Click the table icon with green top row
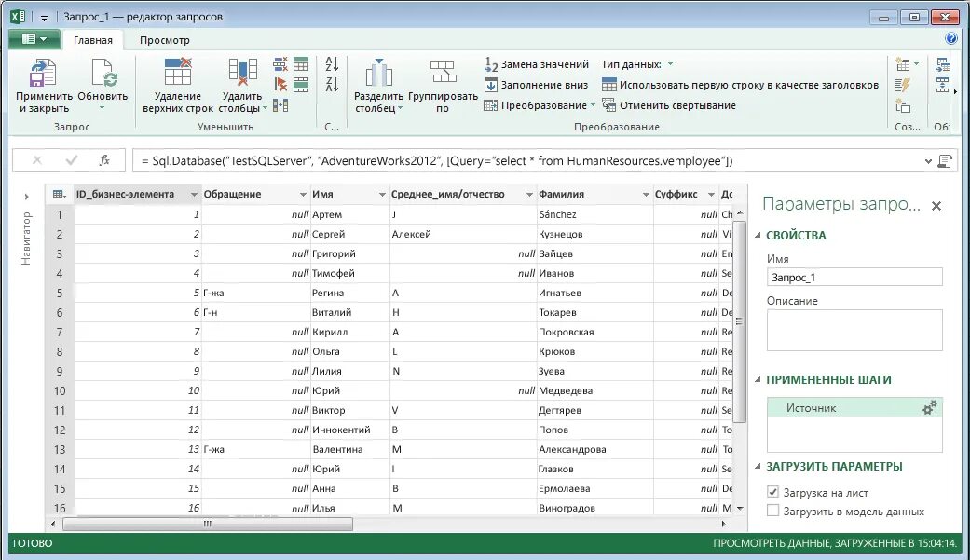Screen dimensions: 970x560 tap(301, 63)
